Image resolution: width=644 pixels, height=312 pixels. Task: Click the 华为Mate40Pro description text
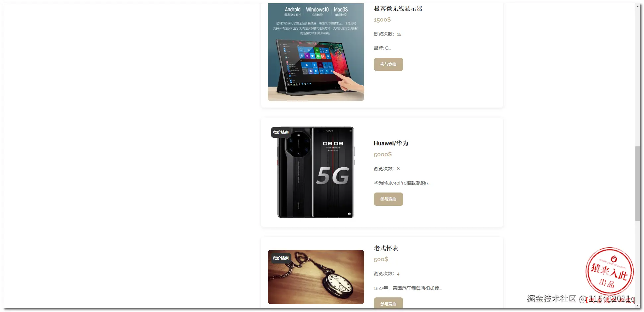[402, 183]
